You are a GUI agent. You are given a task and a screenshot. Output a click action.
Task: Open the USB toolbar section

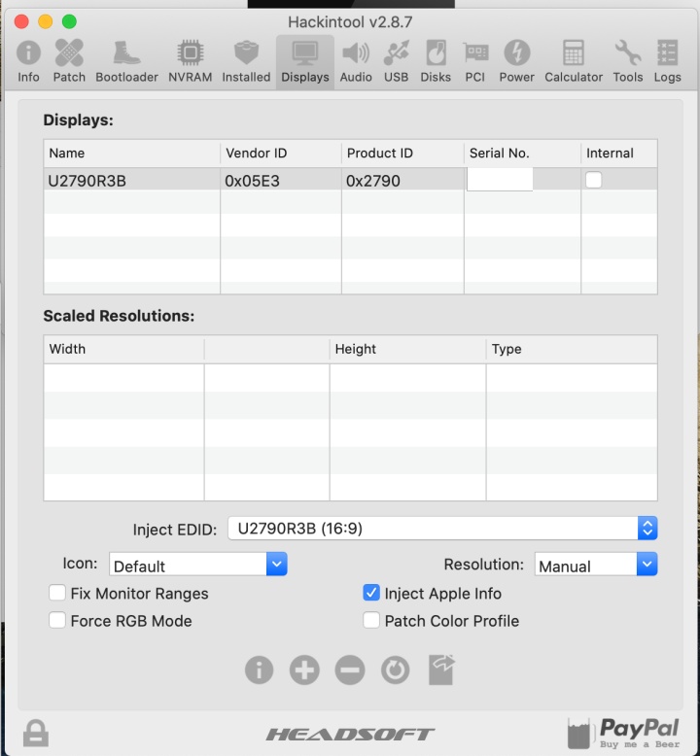coord(396,61)
